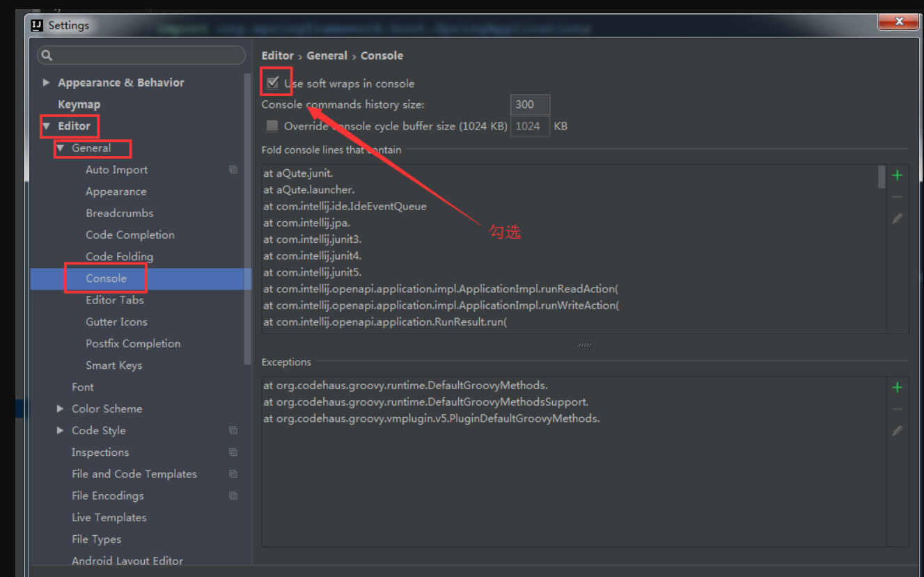Image resolution: width=924 pixels, height=577 pixels.
Task: Click the IntelliJ logo icon in title bar
Action: point(38,26)
